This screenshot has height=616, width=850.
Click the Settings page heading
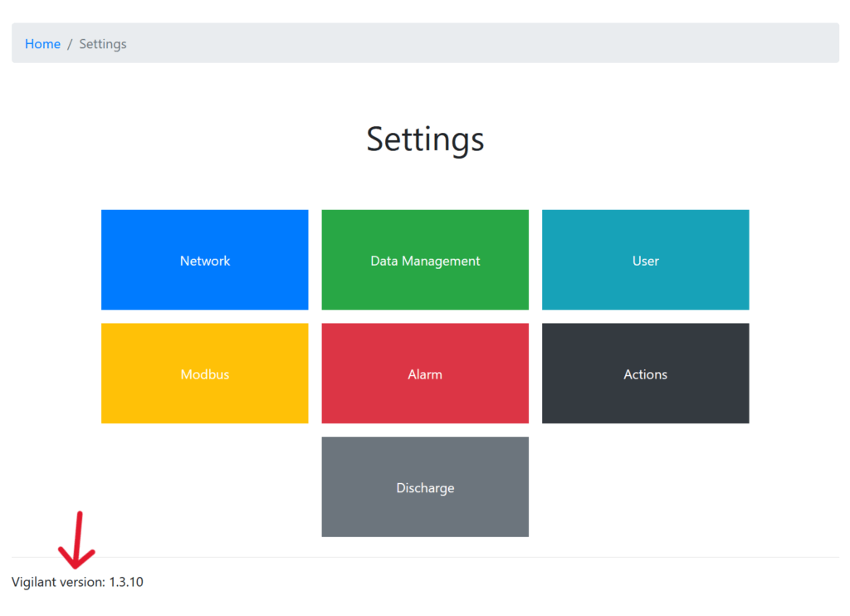click(425, 139)
